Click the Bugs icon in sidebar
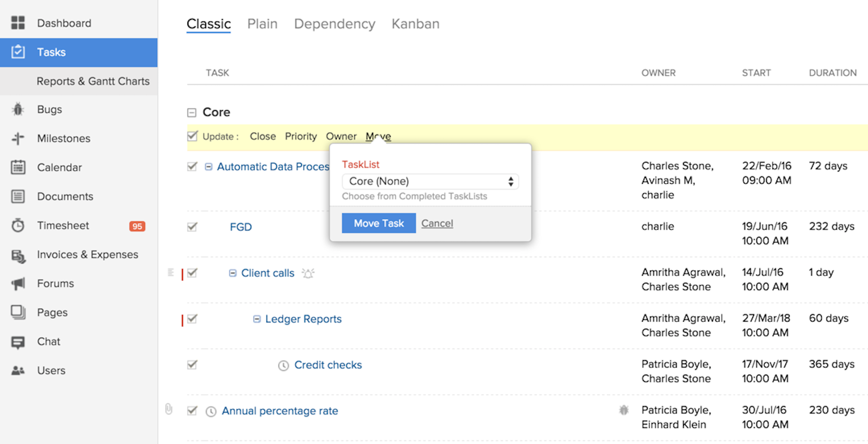The height and width of the screenshot is (444, 868). [x=18, y=109]
